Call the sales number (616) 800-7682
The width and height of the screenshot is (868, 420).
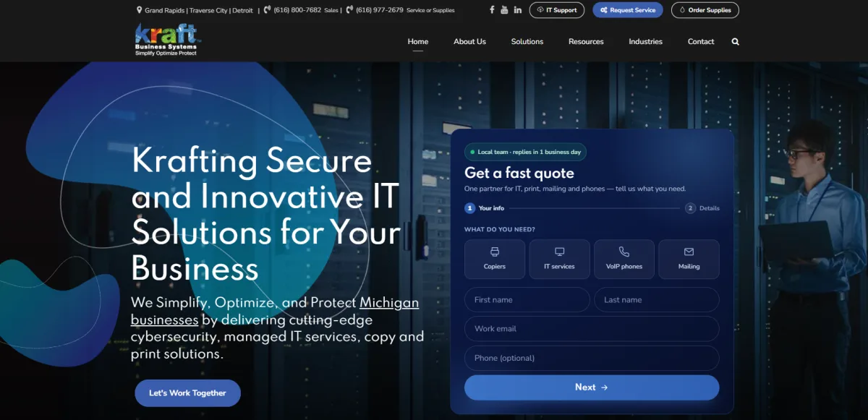pos(297,10)
